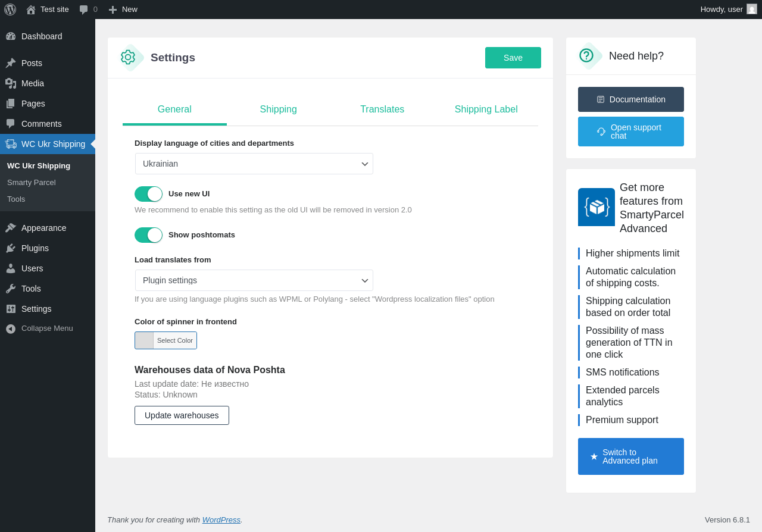Click the Higher shipments limit text
762x532 pixels.
(x=633, y=254)
